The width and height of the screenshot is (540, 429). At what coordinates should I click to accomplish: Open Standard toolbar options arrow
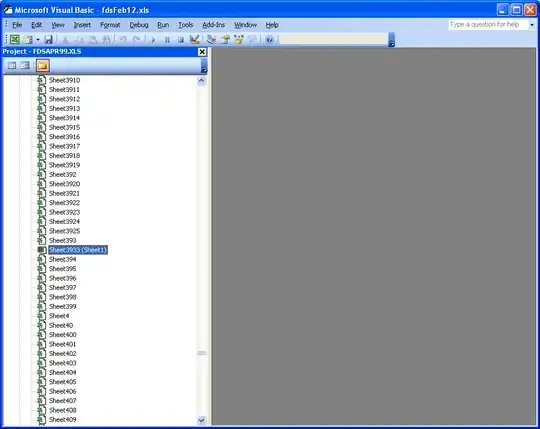pyautogui.click(x=391, y=40)
